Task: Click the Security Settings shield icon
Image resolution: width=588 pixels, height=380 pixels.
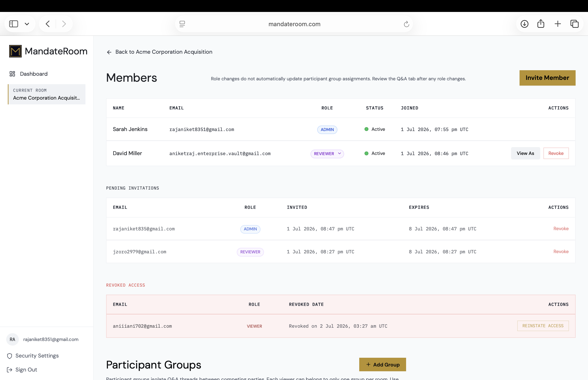Action: pos(10,356)
